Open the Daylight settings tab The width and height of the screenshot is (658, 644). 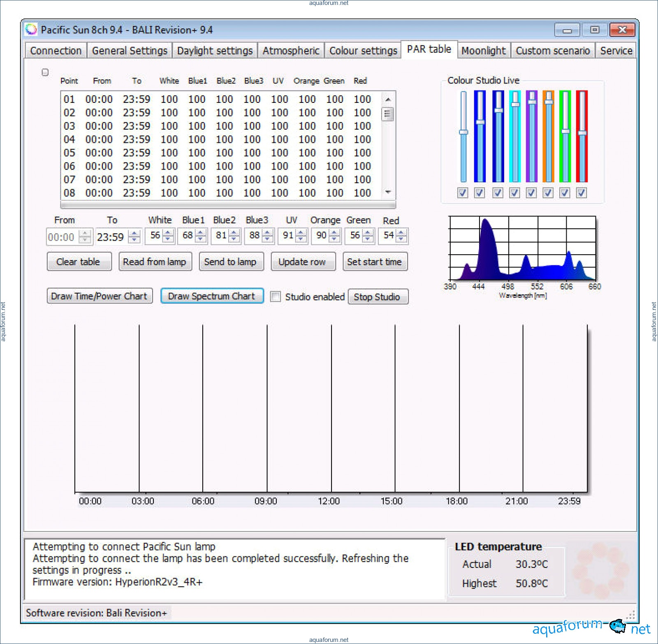tap(215, 51)
